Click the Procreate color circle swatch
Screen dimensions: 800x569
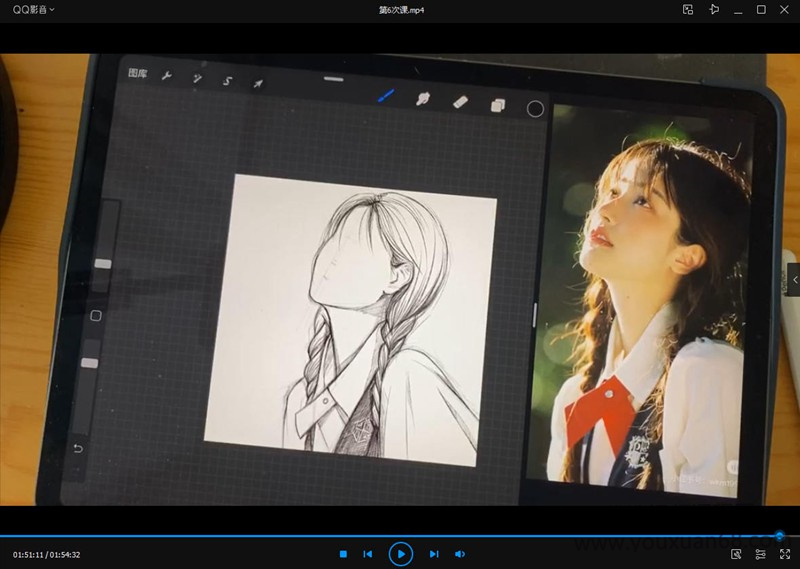(x=535, y=108)
